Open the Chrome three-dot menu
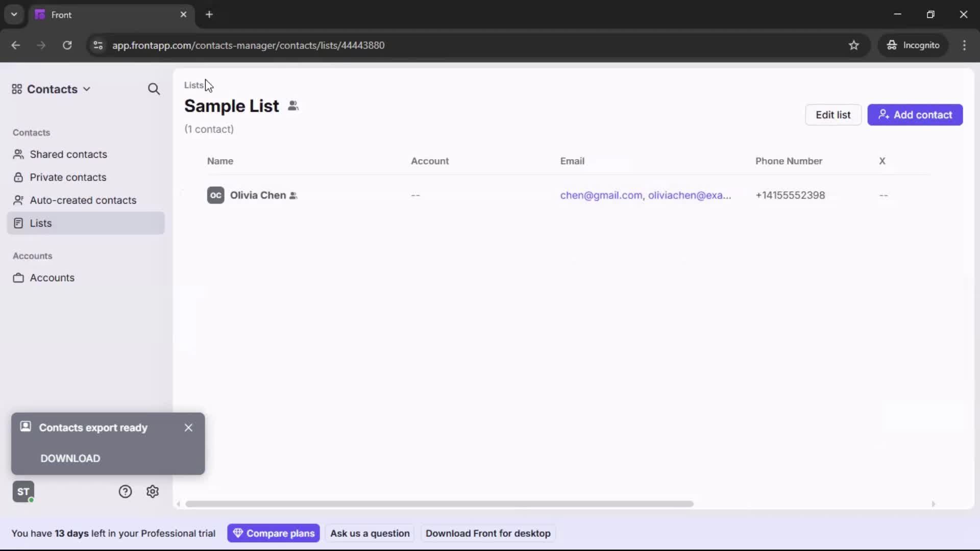 click(965, 45)
